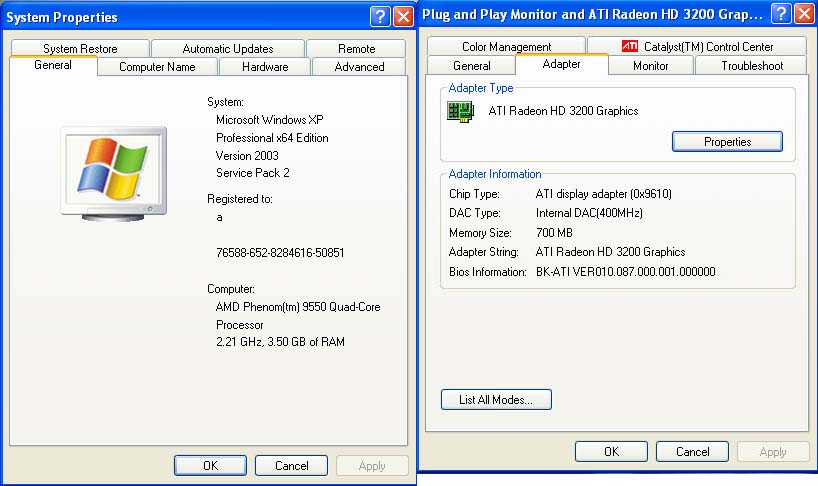The width and height of the screenshot is (818, 486).
Task: Click the Adapter String value text
Action: coord(610,252)
